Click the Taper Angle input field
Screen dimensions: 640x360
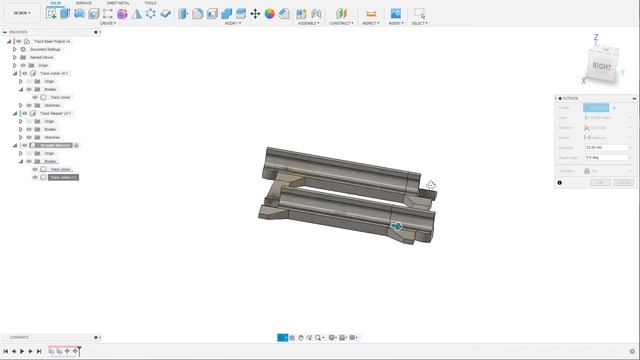click(607, 158)
